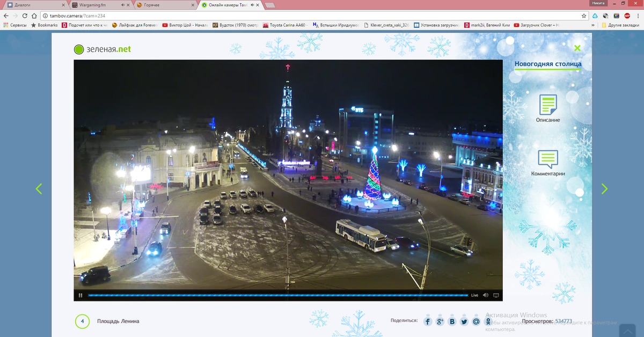The width and height of the screenshot is (644, 337).
Task: Go to the previous camera with left arrow
Action: tap(39, 189)
